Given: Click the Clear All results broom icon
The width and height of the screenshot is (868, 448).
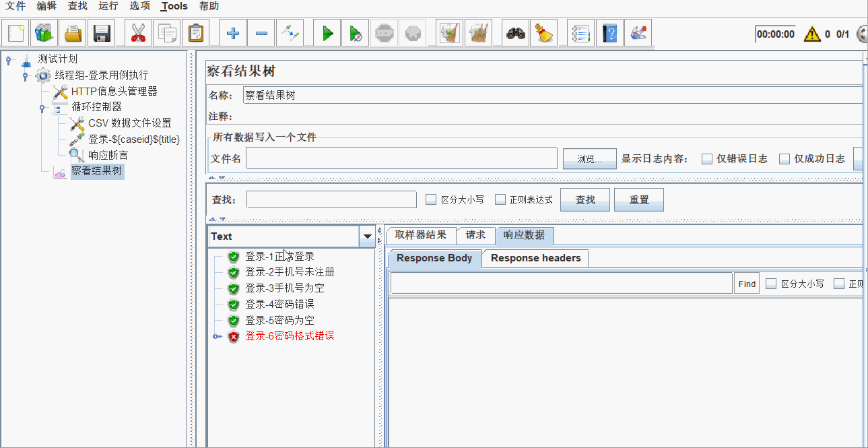Looking at the screenshot, I should tap(479, 32).
